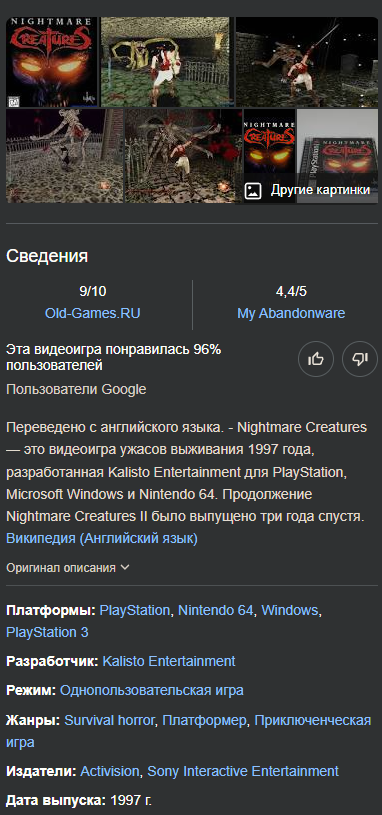Click the image icon beside Другие картинки

pos(253,190)
